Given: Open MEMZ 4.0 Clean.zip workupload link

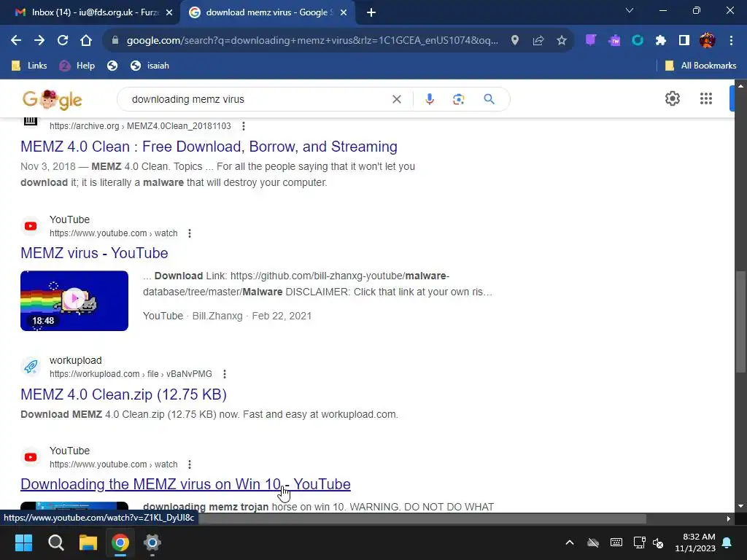Looking at the screenshot, I should [123, 394].
